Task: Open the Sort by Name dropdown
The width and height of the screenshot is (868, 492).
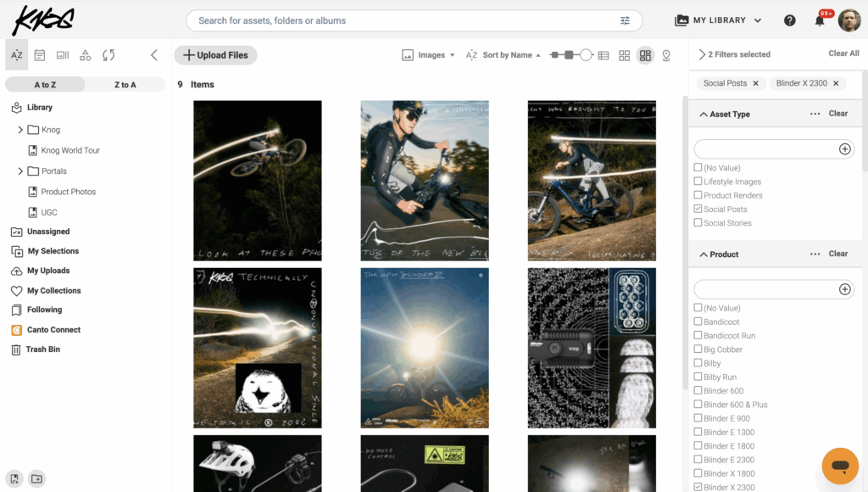Action: [506, 53]
